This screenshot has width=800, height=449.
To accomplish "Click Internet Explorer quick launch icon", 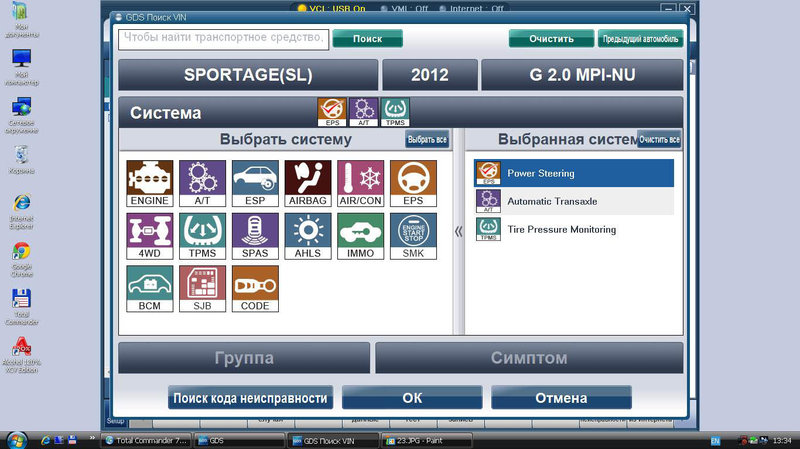I will click(46, 440).
